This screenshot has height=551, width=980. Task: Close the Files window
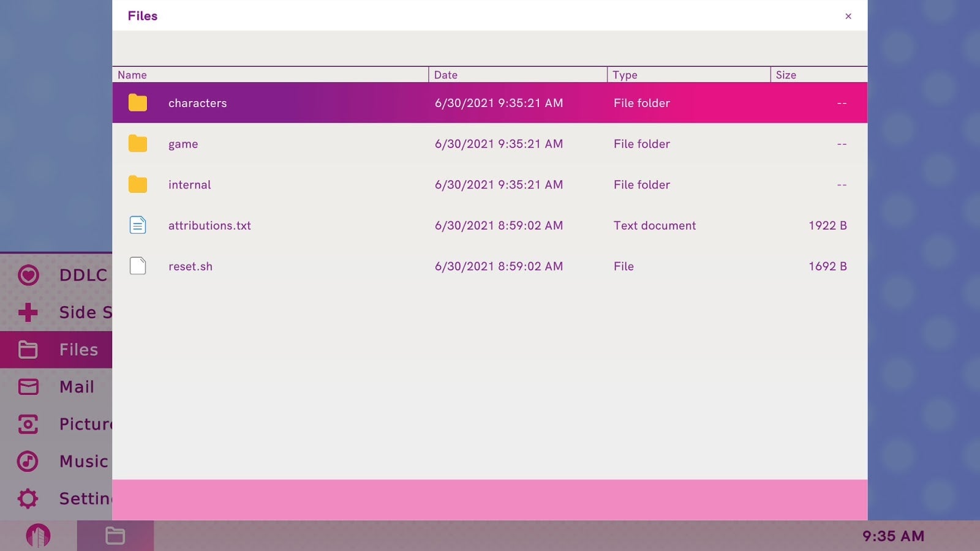tap(848, 17)
